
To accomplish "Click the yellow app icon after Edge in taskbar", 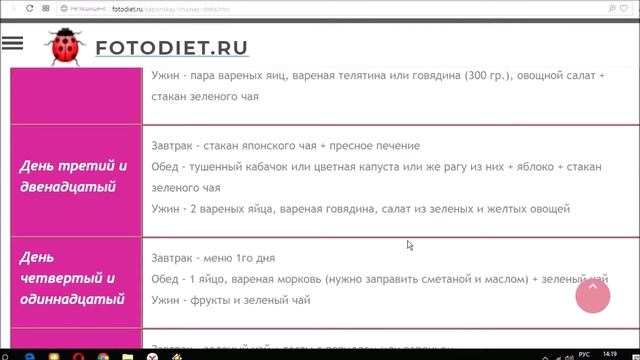I will 54,356.
